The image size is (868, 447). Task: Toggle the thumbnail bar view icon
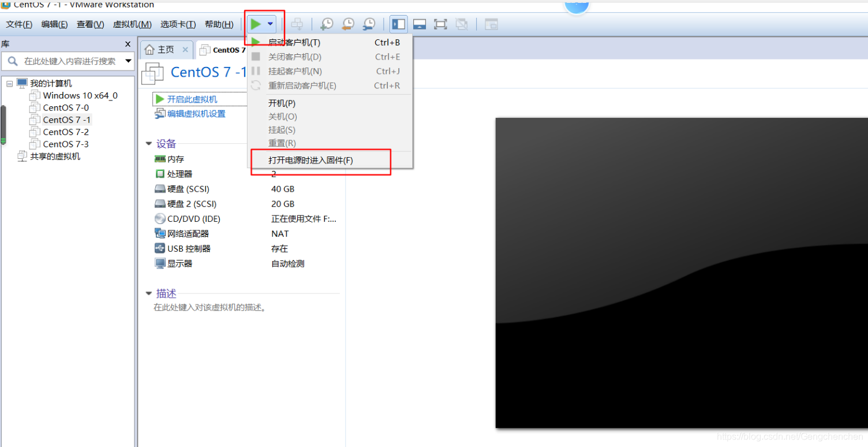click(420, 24)
